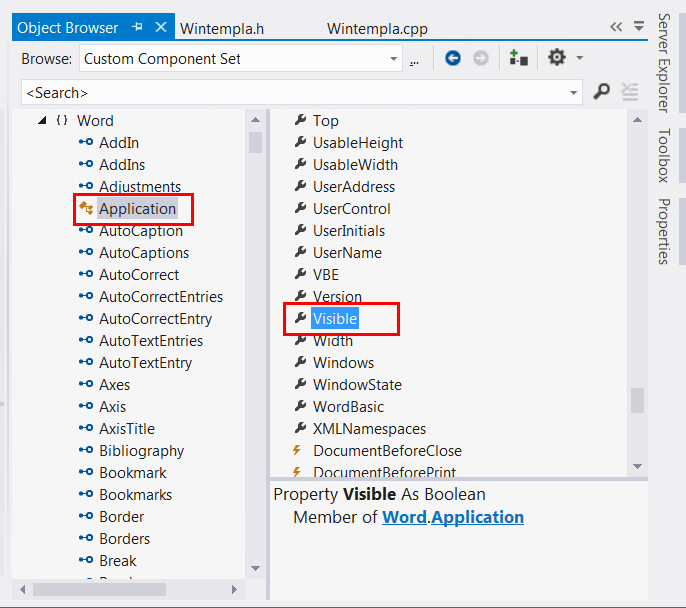
Task: Select the UserName property
Action: [x=347, y=252]
